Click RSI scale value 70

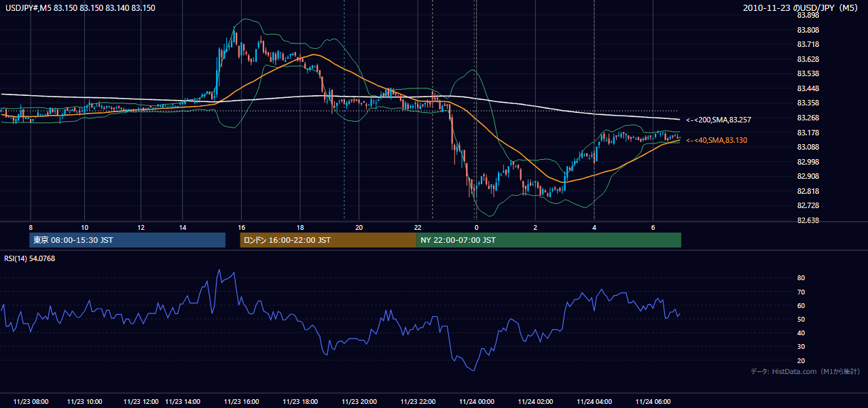[801, 292]
